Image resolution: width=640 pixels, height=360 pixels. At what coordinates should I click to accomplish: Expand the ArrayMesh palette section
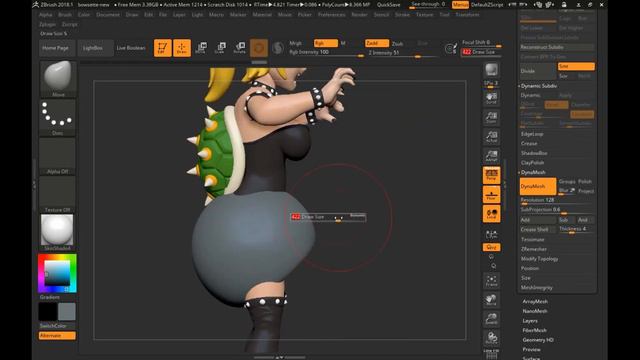[535, 301]
